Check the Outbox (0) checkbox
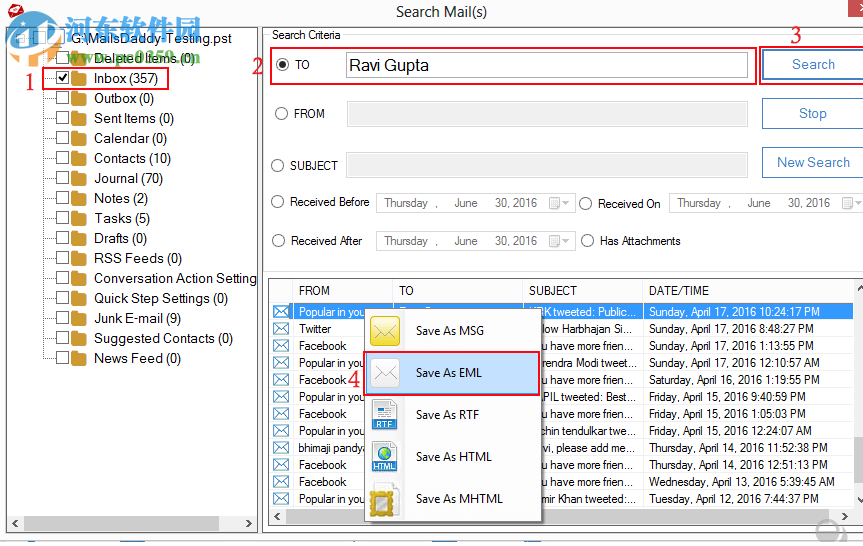The width and height of the screenshot is (863, 546). click(63, 98)
